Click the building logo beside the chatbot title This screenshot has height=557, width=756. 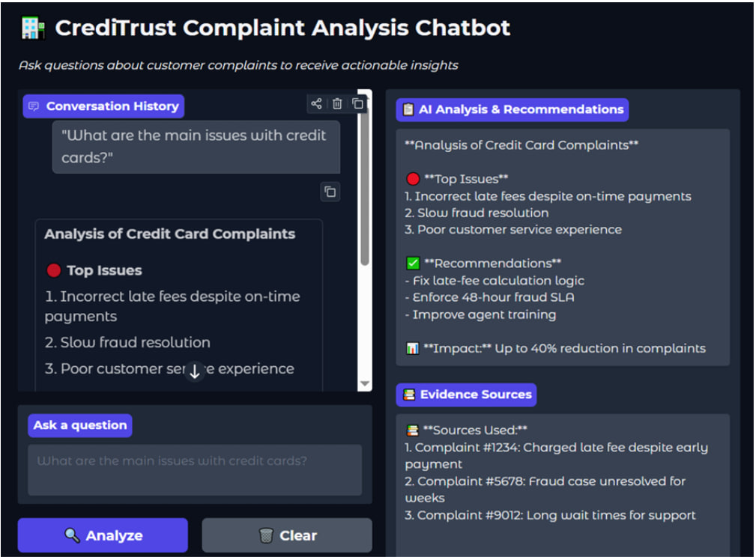coord(34,27)
